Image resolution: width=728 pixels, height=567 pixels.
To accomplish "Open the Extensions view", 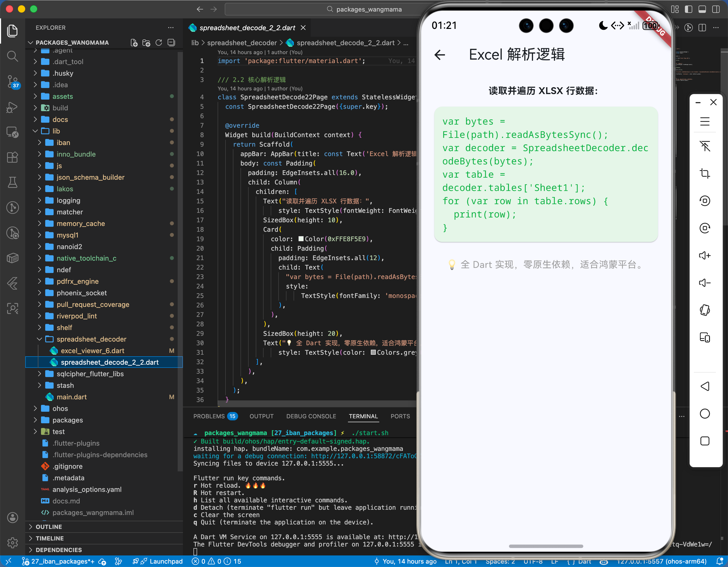I will (x=13, y=157).
